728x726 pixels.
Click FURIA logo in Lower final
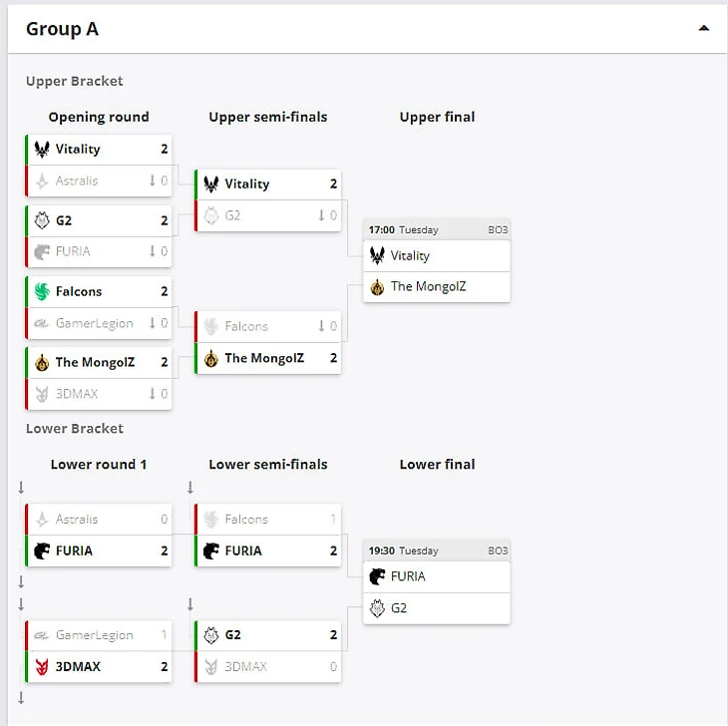[377, 576]
